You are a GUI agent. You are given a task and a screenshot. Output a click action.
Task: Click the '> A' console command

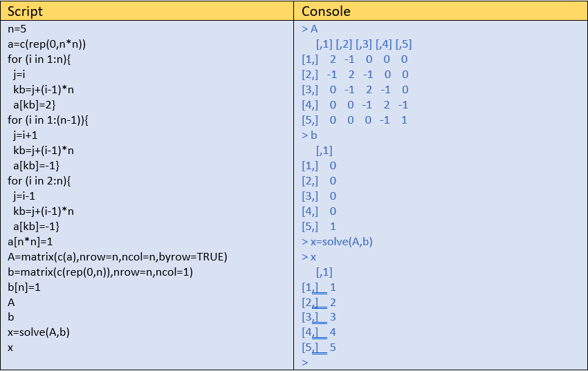pyautogui.click(x=309, y=29)
